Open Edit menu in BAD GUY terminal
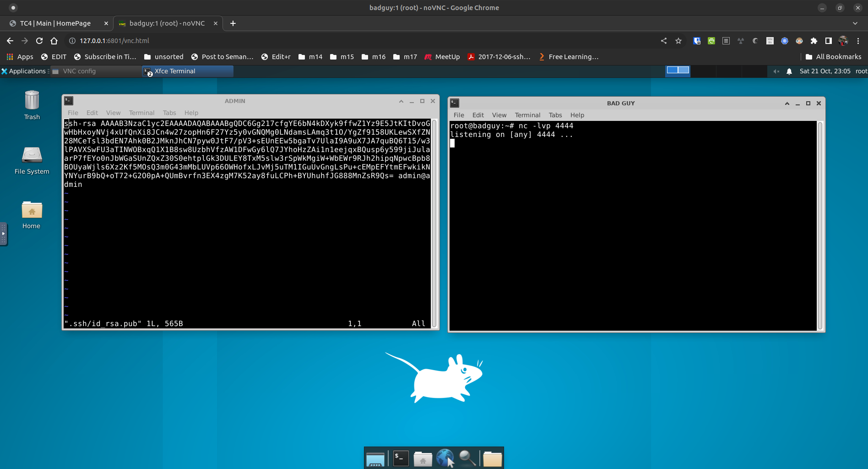 tap(478, 115)
